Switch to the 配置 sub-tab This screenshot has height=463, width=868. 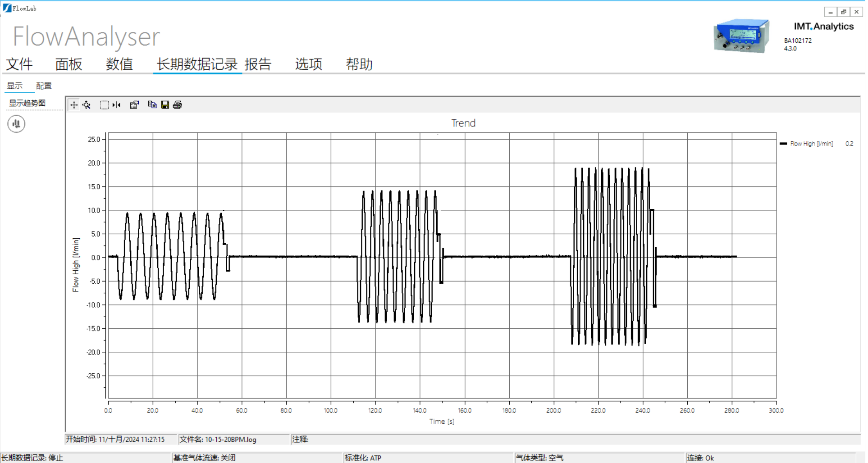tap(44, 86)
